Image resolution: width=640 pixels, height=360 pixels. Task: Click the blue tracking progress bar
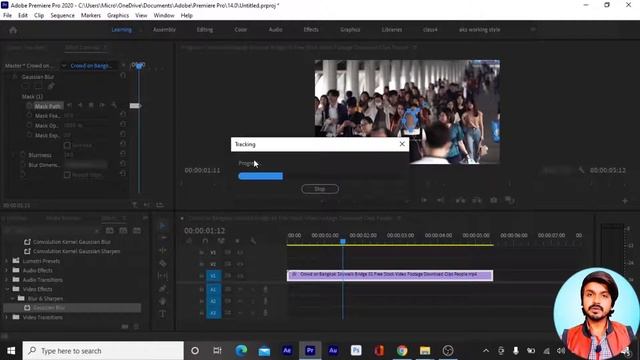pyautogui.click(x=260, y=176)
